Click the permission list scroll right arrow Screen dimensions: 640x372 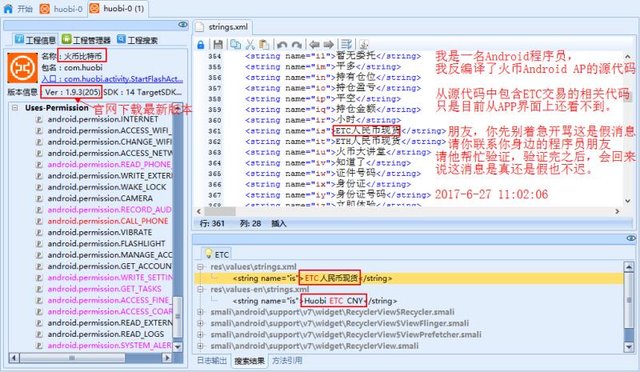coord(167,358)
